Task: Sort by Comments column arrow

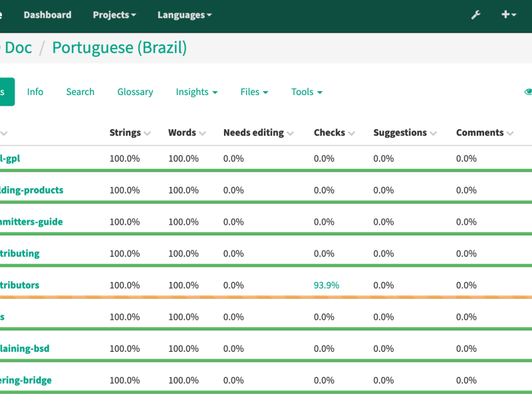Action: 510,134
